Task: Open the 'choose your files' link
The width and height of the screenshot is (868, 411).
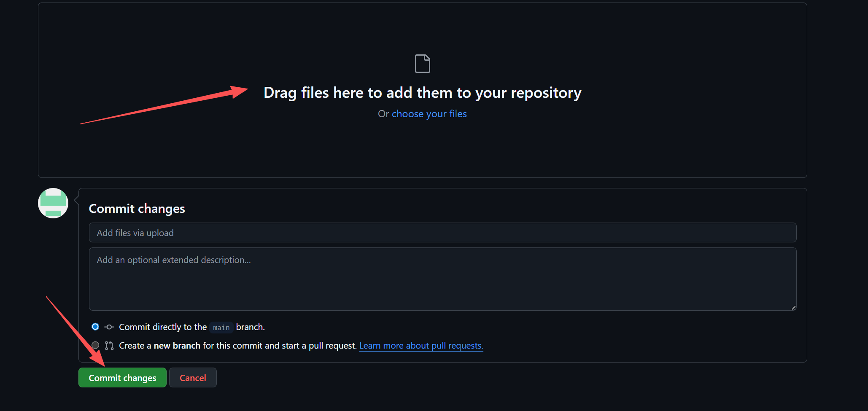Action: (429, 114)
